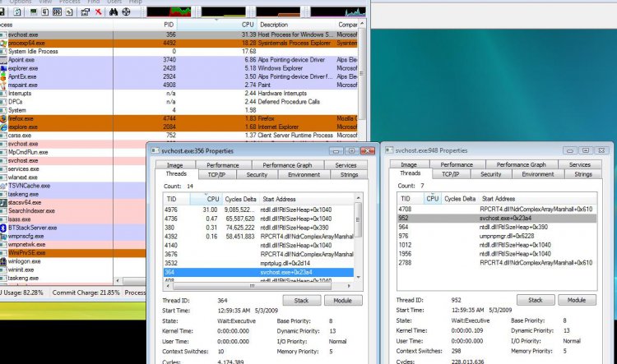Click the explorer.exe process icon
617x364 pixels.
coord(3,68)
